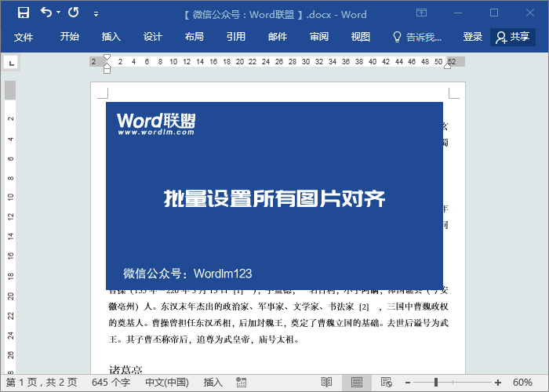Open Ribbon Display Options button
Viewport: 549px width, 392px height.
(x=422, y=13)
